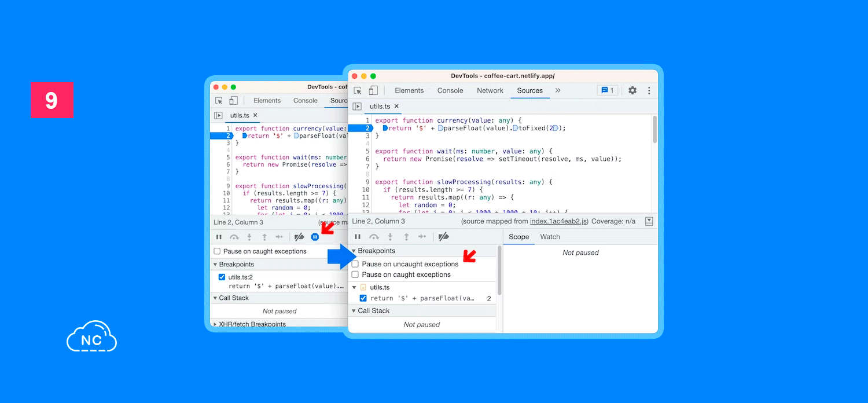Click line 2 breakpoint marker in front editor
The image size is (868, 403).
[x=360, y=129]
